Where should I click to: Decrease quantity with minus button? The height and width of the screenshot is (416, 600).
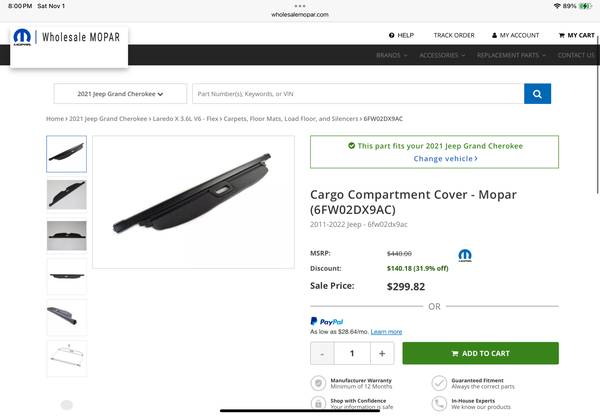322,353
